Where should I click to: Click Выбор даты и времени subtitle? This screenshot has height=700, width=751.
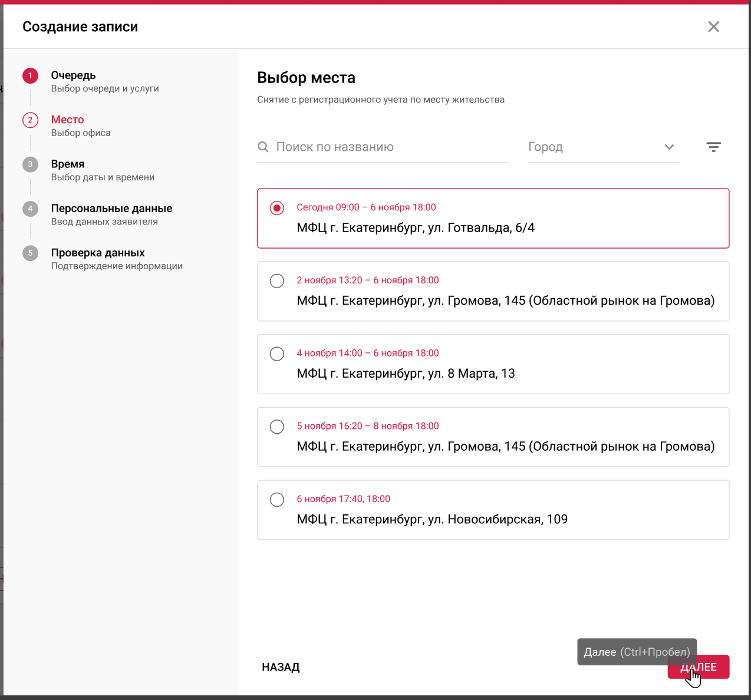(103, 177)
